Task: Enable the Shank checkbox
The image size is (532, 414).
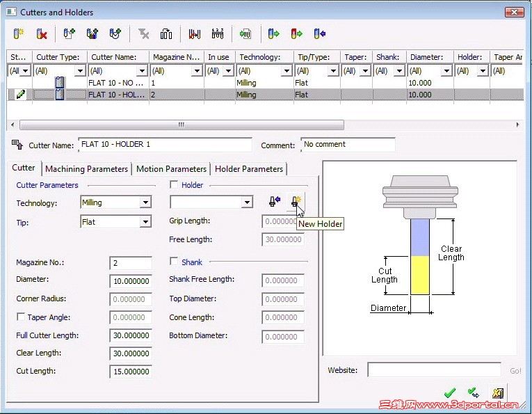Action: [174, 262]
